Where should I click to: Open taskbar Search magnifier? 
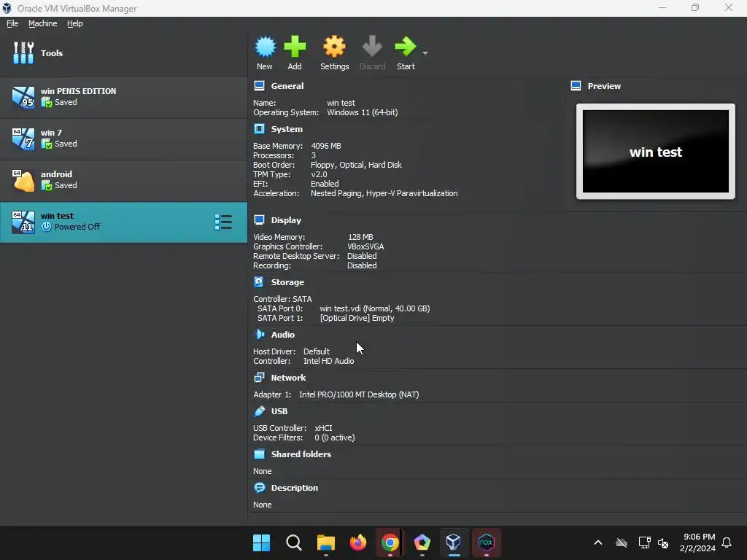tap(293, 542)
